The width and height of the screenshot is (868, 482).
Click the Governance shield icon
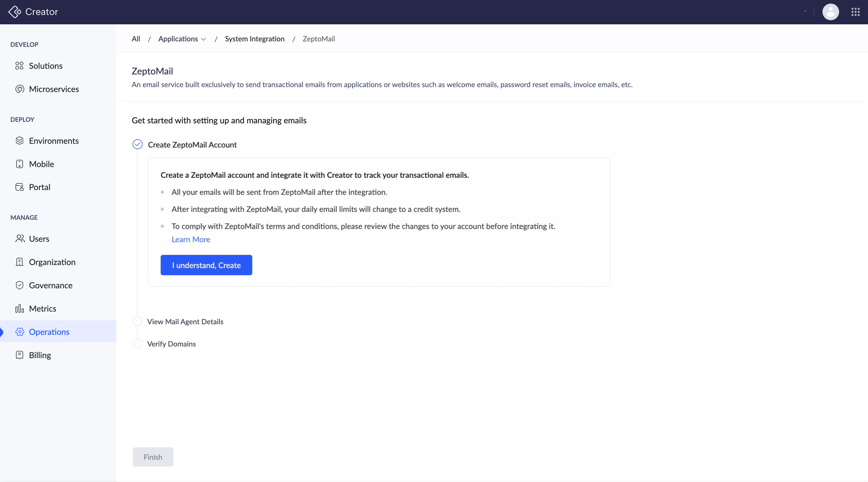pos(20,285)
